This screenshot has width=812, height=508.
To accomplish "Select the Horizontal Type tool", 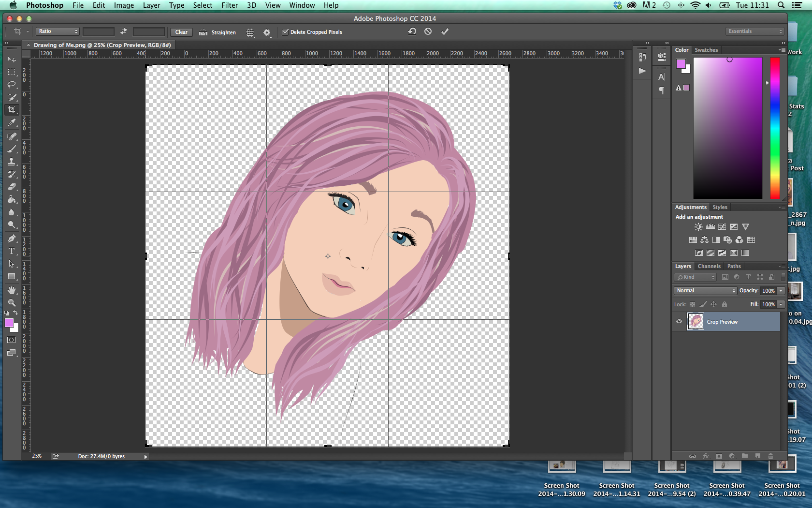I will (12, 251).
